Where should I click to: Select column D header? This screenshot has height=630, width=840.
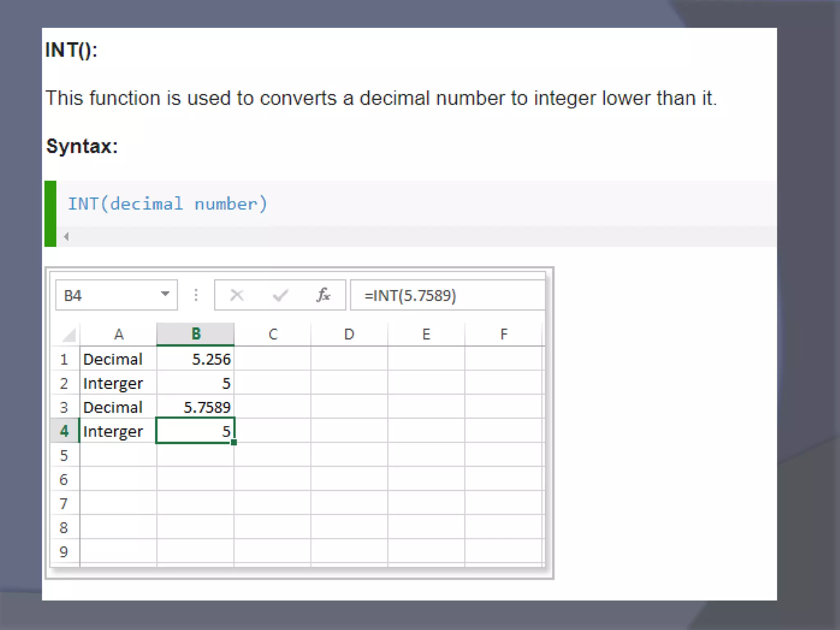click(349, 334)
